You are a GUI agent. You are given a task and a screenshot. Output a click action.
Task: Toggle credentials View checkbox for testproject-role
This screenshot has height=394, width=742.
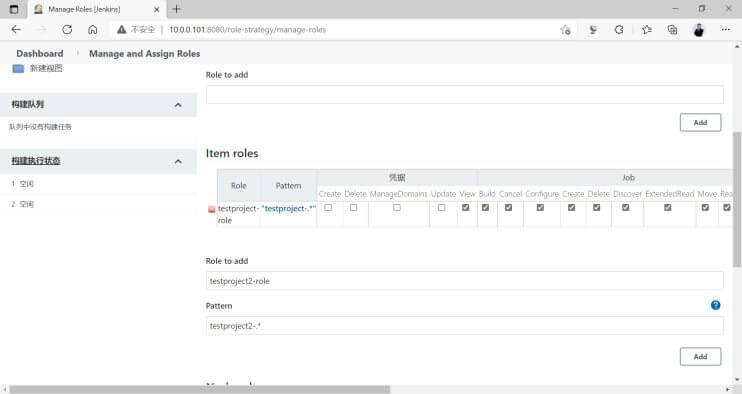466,208
